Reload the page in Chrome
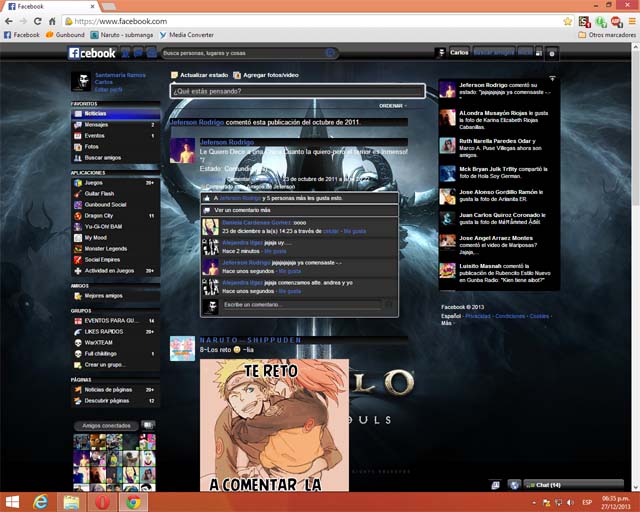Screen dimensions: 640x512 click(x=38, y=21)
